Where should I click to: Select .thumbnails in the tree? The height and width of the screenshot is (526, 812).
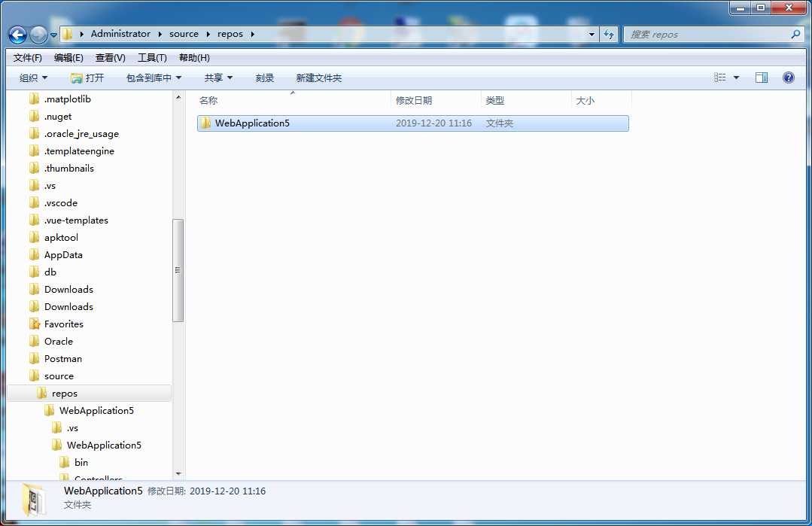point(69,169)
